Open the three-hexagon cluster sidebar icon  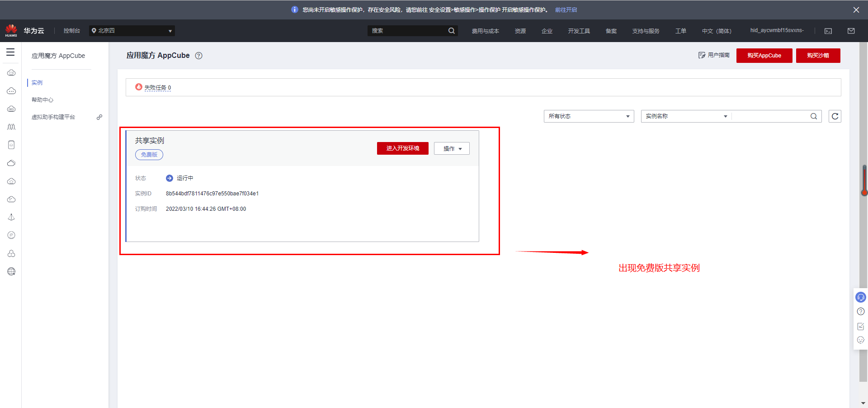pos(11,253)
